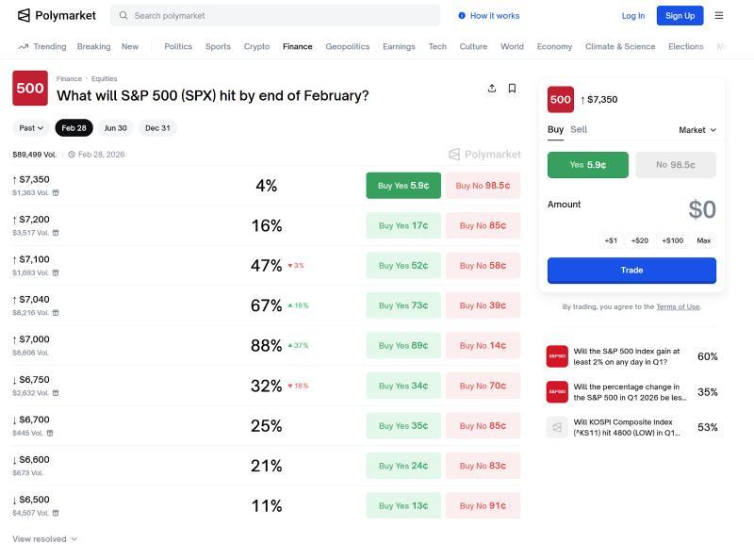
Task: Bookmark this S&P 500 market
Action: [513, 89]
